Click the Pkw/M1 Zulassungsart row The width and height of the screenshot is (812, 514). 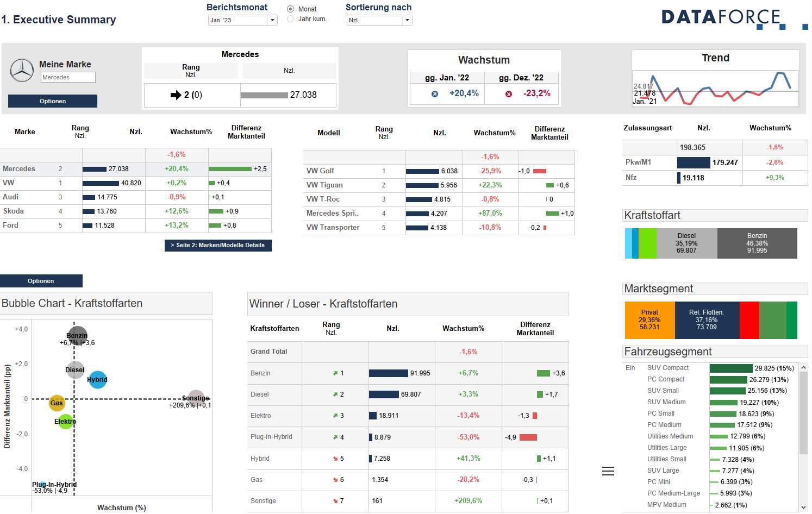[x=715, y=162]
